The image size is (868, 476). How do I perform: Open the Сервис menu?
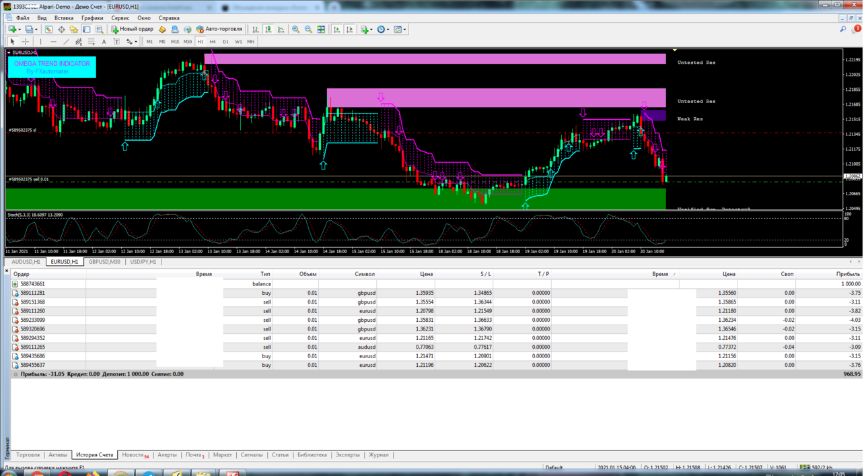[x=120, y=18]
